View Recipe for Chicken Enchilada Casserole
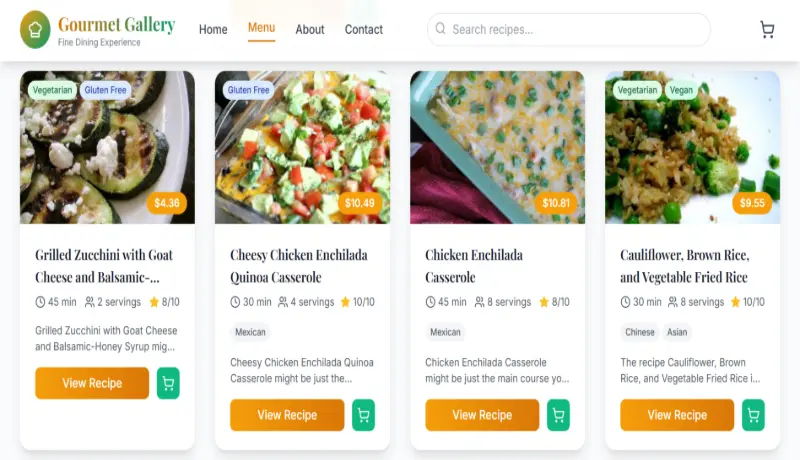 coord(482,415)
